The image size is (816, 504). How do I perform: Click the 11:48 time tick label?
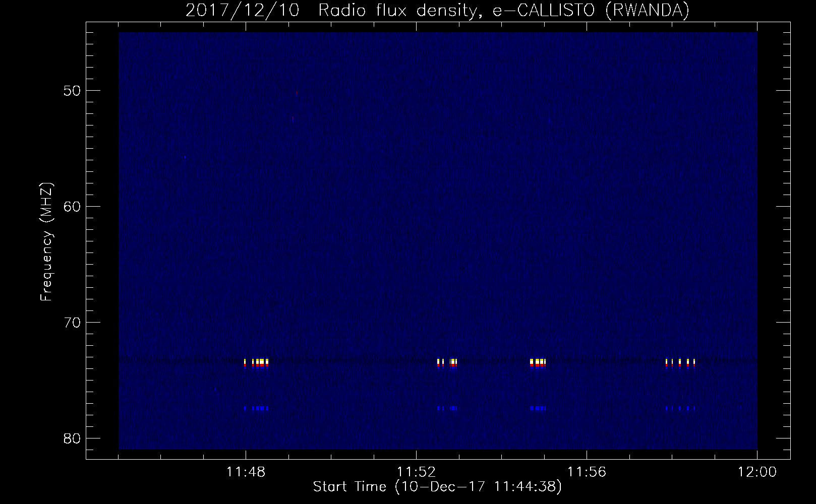tap(245, 472)
